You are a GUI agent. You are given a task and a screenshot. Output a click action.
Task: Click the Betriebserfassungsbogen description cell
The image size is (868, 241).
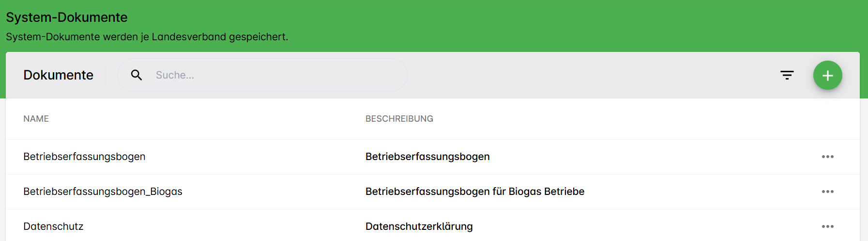(x=427, y=157)
